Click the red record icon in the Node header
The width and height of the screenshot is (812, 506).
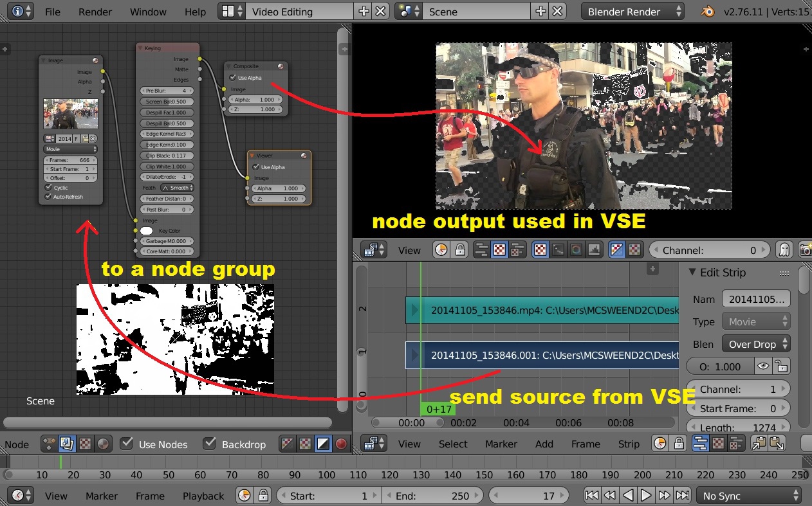coord(341,444)
